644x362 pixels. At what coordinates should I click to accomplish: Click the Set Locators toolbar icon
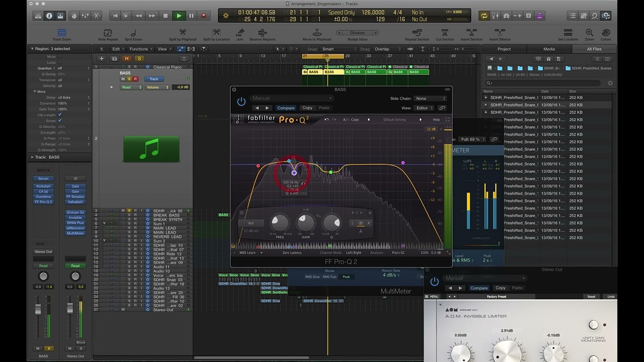pos(568,33)
